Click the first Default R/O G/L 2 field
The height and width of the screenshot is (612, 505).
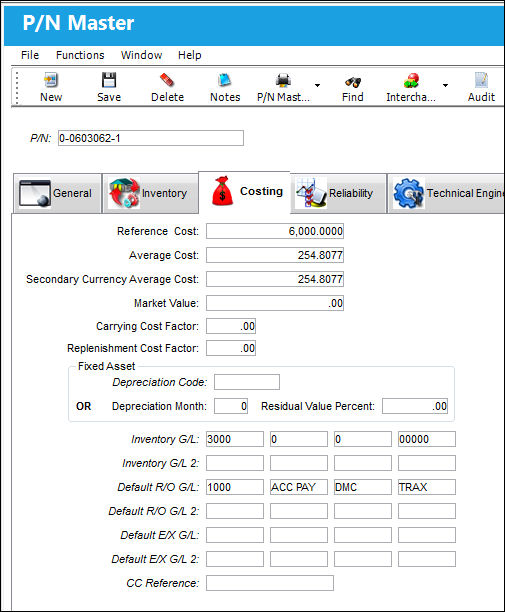point(235,511)
